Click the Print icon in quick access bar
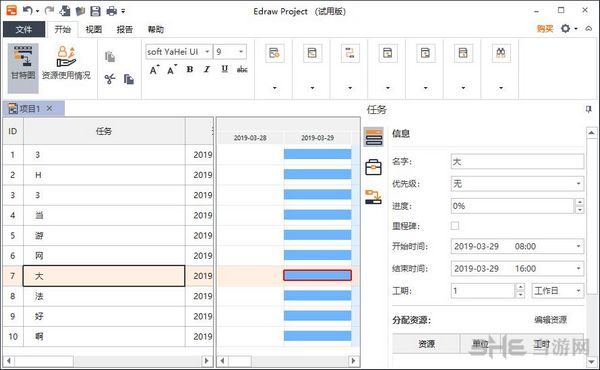The width and height of the screenshot is (600, 370). [x=111, y=11]
